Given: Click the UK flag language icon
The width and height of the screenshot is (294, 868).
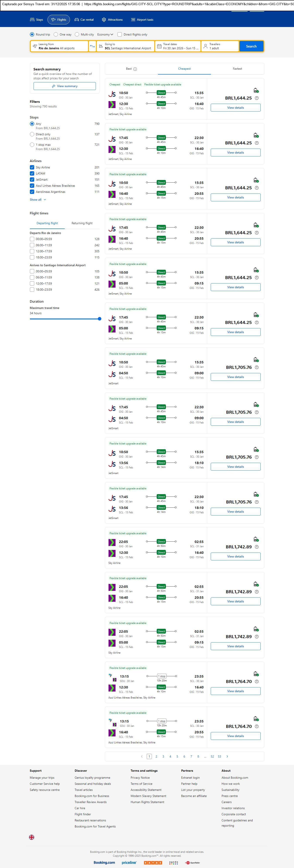Looking at the screenshot, I should click(x=32, y=837).
